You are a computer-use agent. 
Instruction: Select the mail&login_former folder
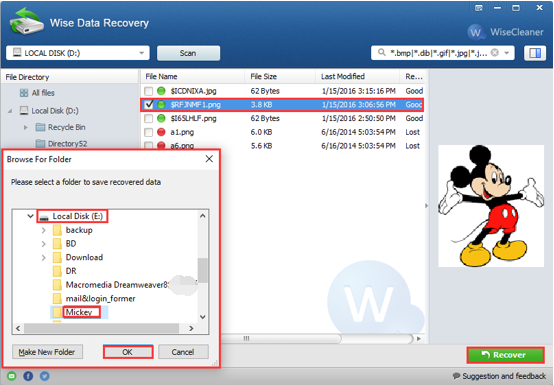[100, 298]
